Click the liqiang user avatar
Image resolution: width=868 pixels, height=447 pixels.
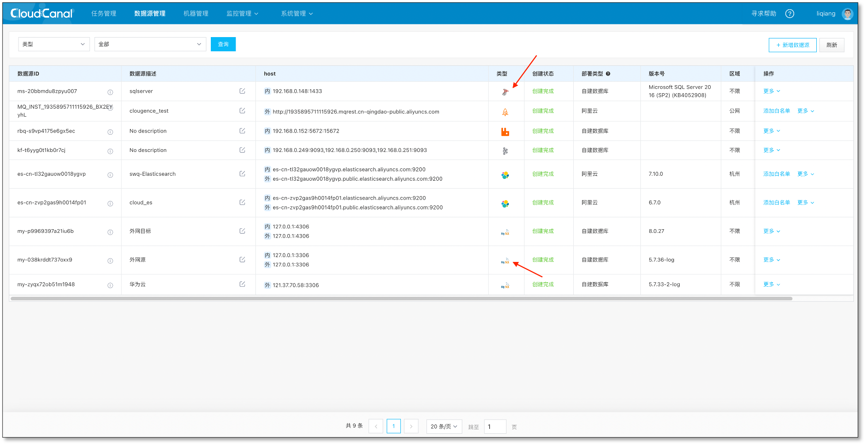pos(847,14)
